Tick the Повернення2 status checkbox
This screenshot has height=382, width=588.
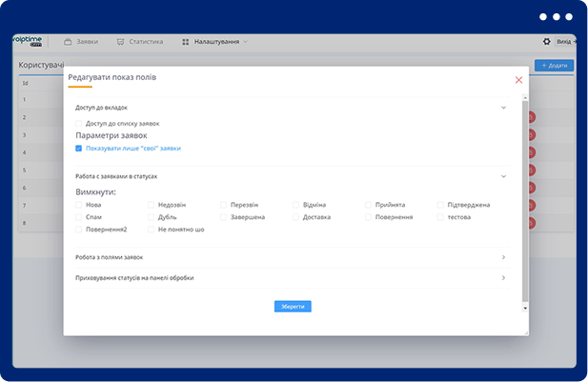click(78, 230)
